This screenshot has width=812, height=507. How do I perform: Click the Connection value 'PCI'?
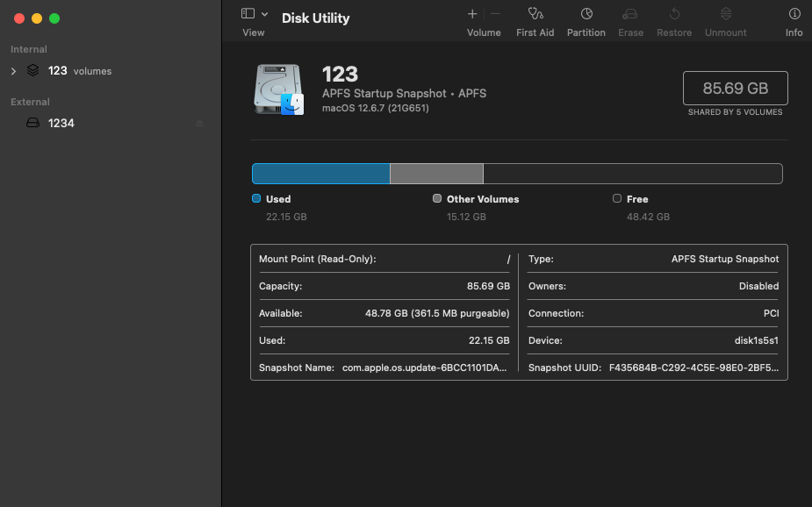click(771, 313)
